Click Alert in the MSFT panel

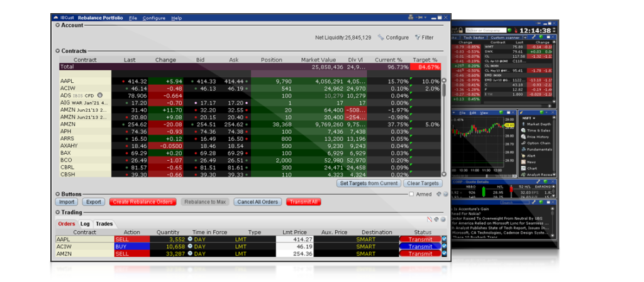point(528,156)
